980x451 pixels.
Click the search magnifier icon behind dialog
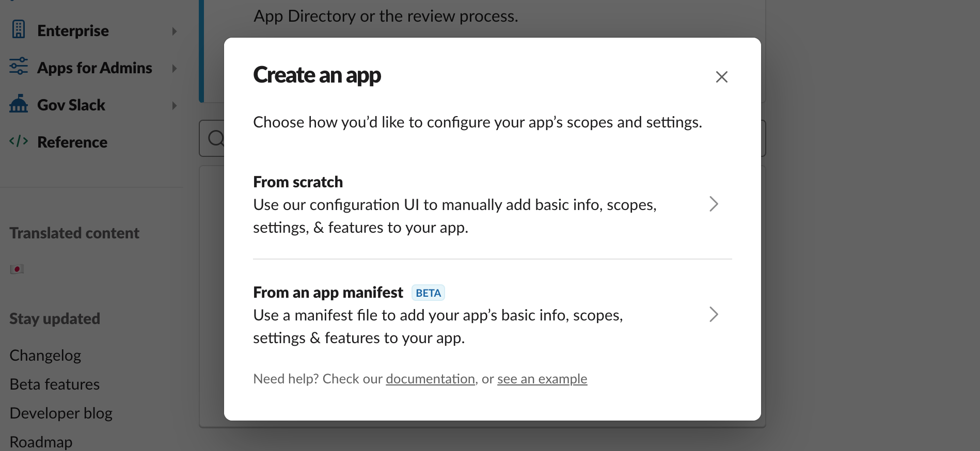pyautogui.click(x=216, y=138)
